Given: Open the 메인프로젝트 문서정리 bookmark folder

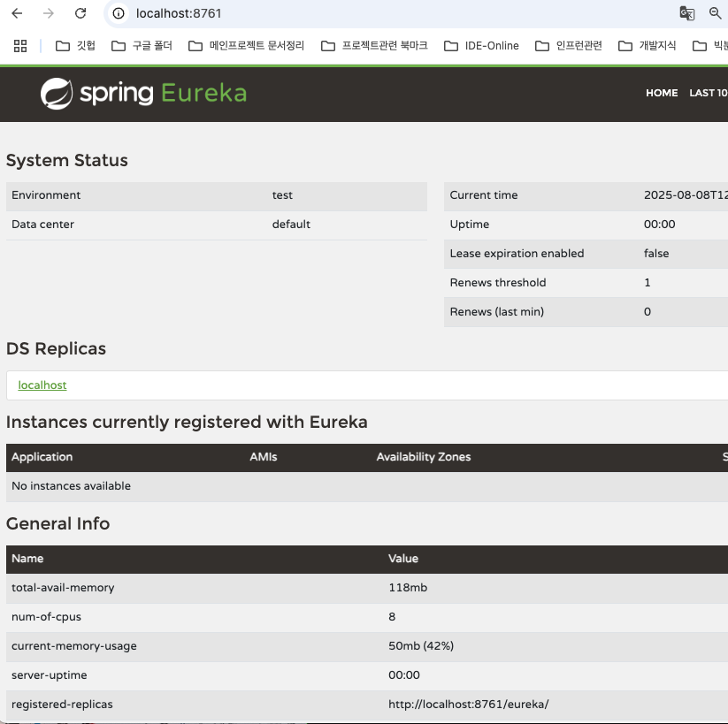Looking at the screenshot, I should pyautogui.click(x=247, y=46).
